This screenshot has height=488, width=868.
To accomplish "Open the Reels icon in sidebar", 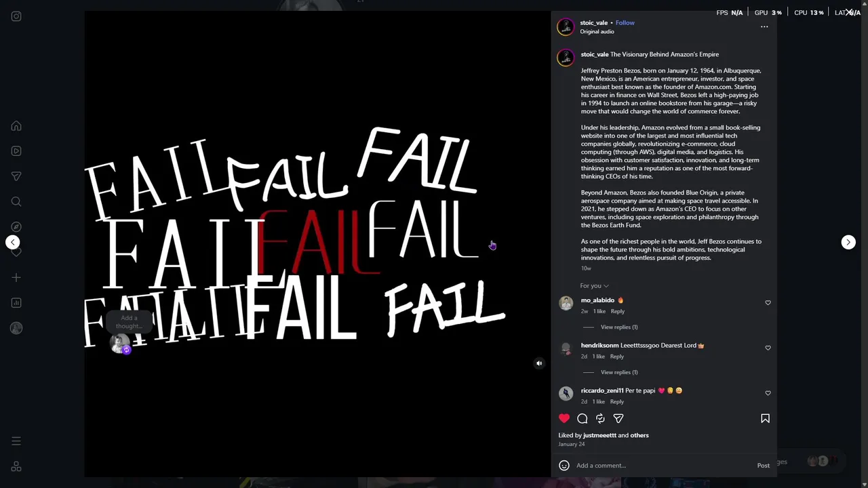I will tap(16, 151).
